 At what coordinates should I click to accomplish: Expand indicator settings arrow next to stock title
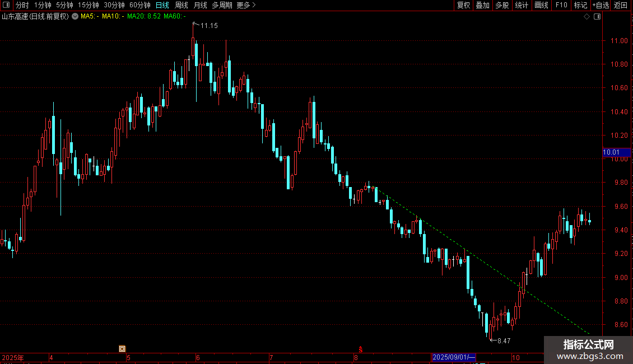tap(75, 16)
